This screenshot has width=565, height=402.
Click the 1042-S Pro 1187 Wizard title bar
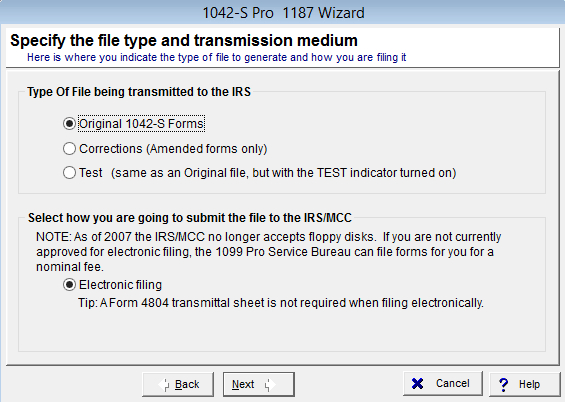point(282,13)
